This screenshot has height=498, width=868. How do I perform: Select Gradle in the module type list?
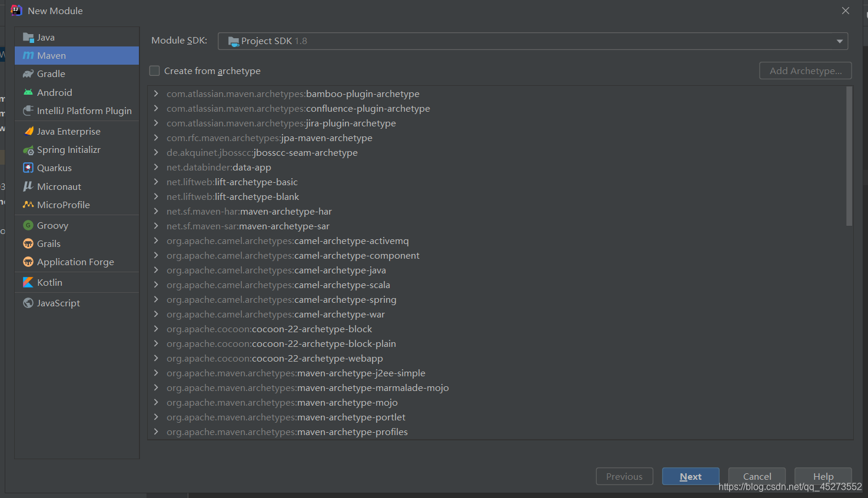pyautogui.click(x=77, y=73)
